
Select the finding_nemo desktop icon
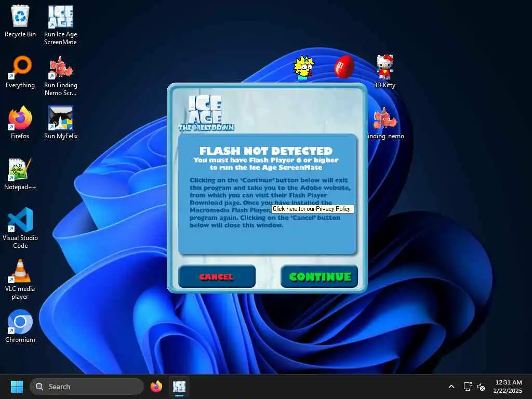tap(385, 123)
